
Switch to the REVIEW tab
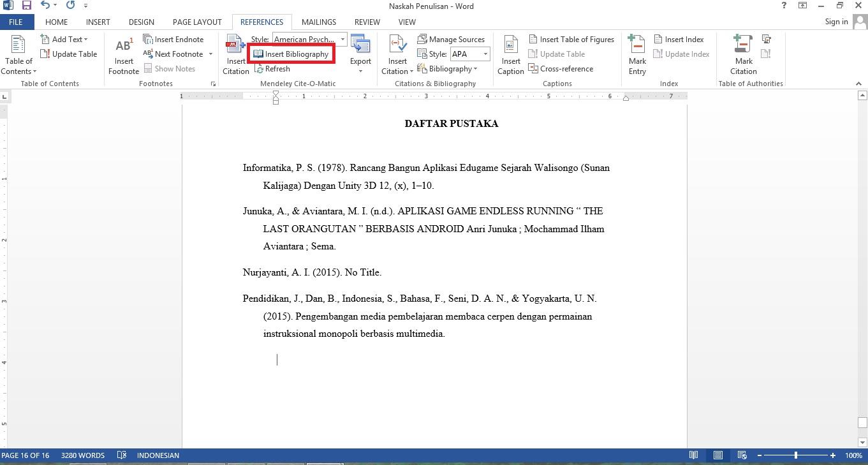(367, 21)
